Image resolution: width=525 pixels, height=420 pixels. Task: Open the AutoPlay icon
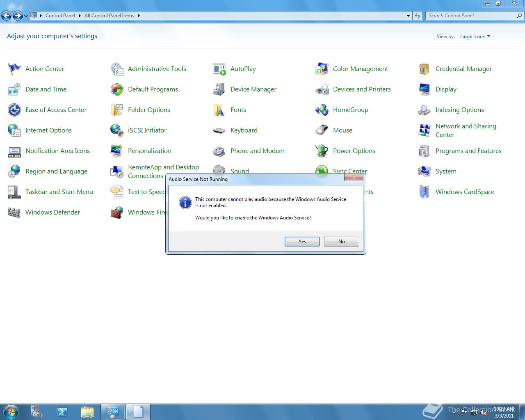(219, 69)
